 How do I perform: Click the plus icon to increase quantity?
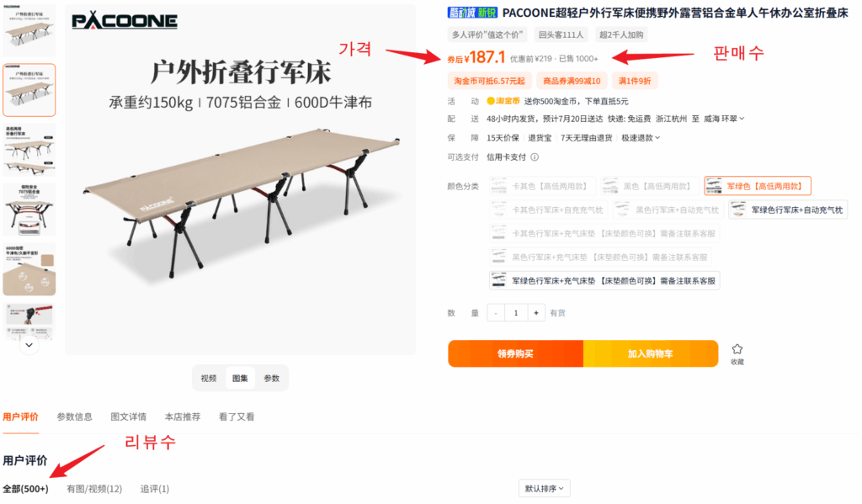coord(536,313)
